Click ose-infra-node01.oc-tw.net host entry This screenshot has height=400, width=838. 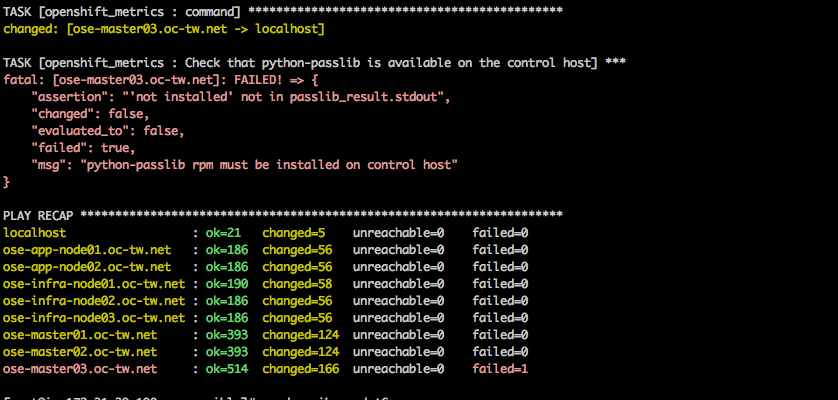[94, 283]
